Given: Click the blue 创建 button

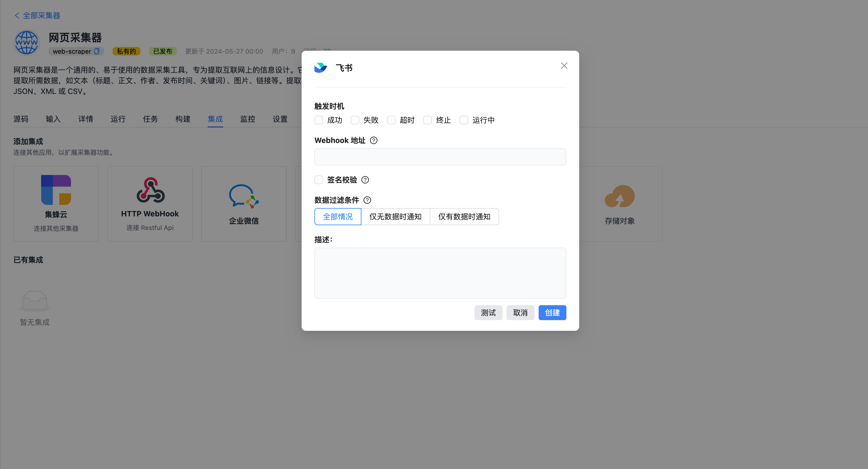Looking at the screenshot, I should (552, 313).
